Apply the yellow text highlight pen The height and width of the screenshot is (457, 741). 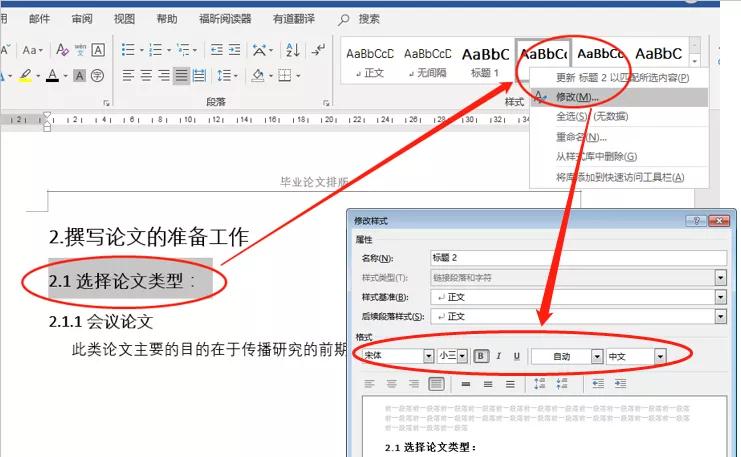(26, 76)
